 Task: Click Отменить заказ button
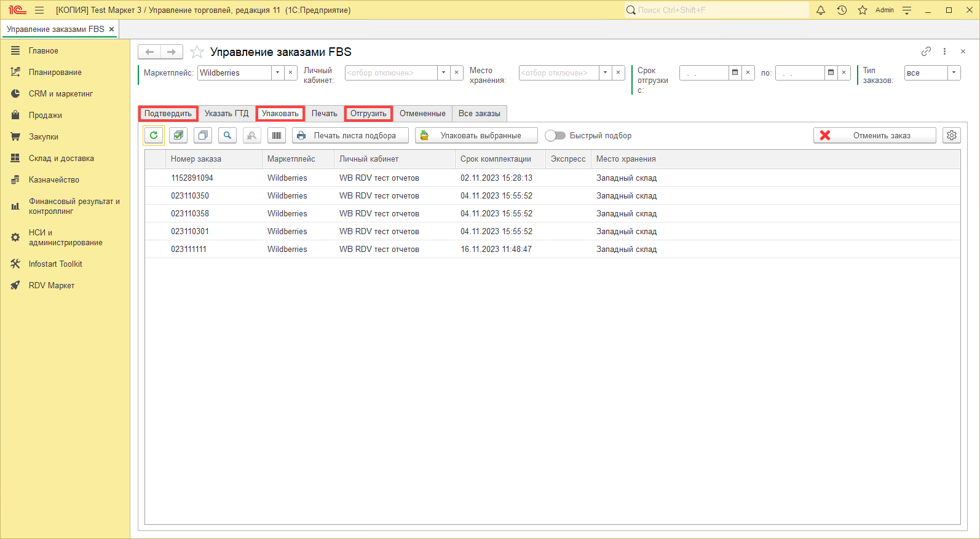(x=875, y=135)
